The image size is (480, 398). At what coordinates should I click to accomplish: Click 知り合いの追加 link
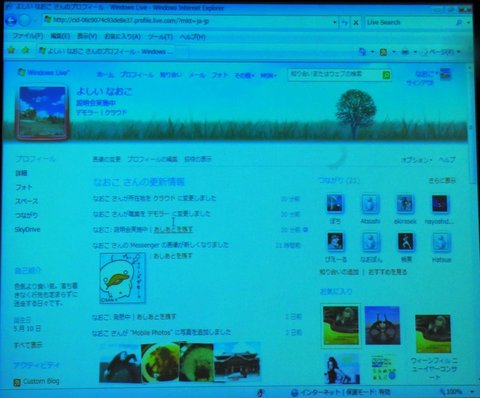[339, 272]
